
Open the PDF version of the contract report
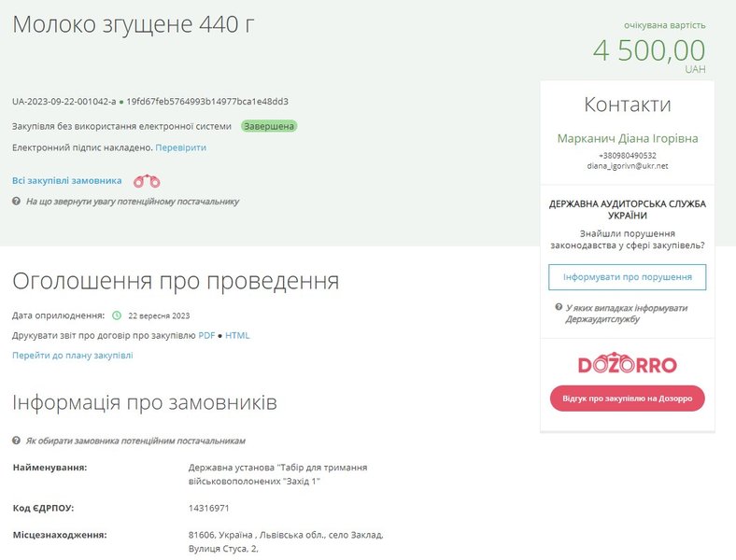(x=206, y=335)
